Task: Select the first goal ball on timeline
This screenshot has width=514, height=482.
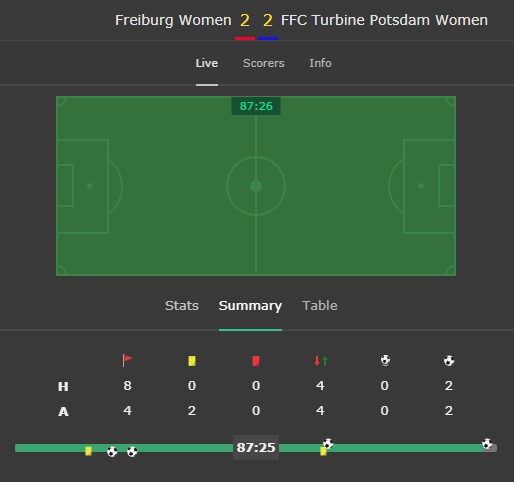Action: pos(112,452)
